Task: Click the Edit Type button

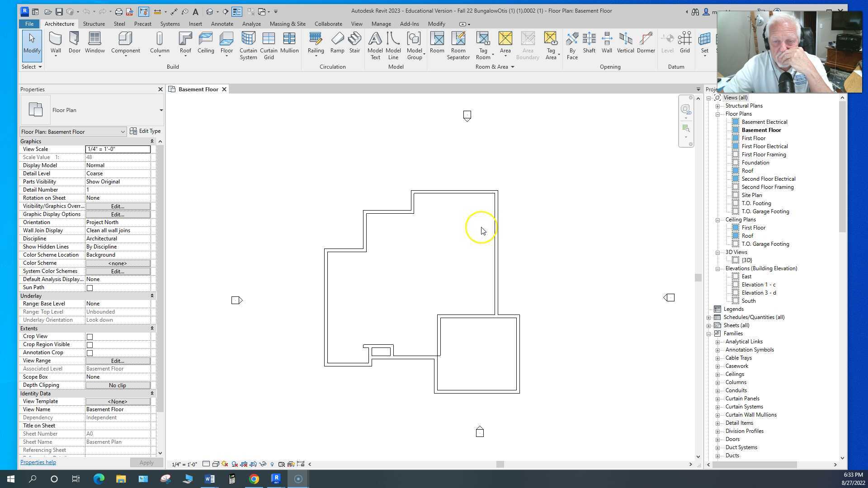Action: point(145,131)
